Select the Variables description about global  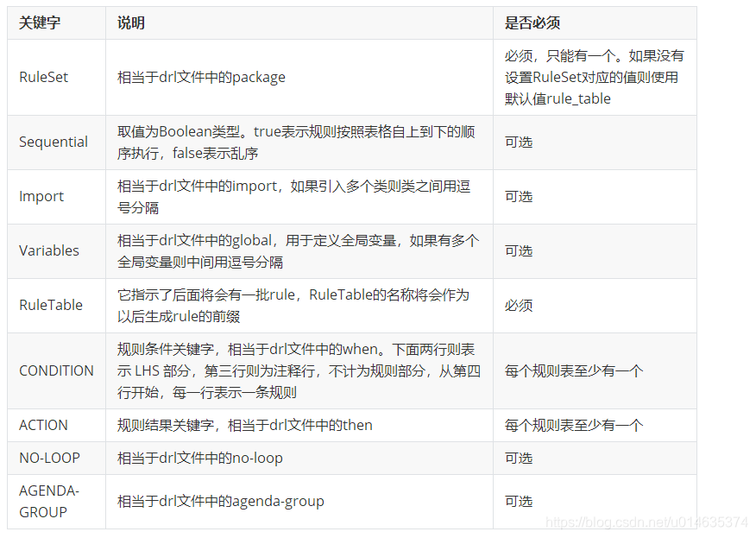pyautogui.click(x=299, y=251)
